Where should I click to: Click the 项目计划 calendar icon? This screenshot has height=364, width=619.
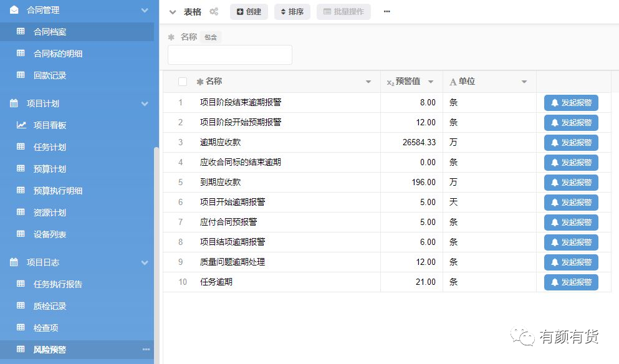pyautogui.click(x=14, y=103)
